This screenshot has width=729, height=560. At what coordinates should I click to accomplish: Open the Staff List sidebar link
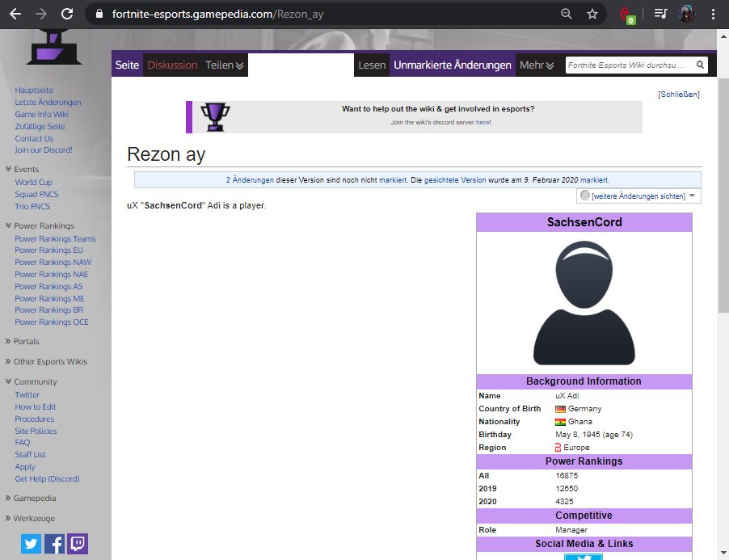point(30,454)
